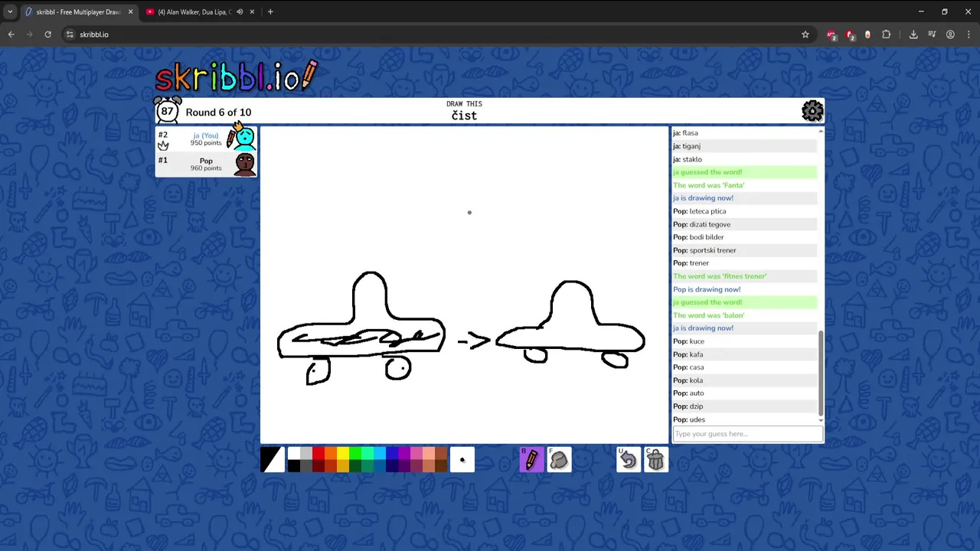Open the tab search dropdown
The image size is (980, 551).
pyautogui.click(x=10, y=12)
